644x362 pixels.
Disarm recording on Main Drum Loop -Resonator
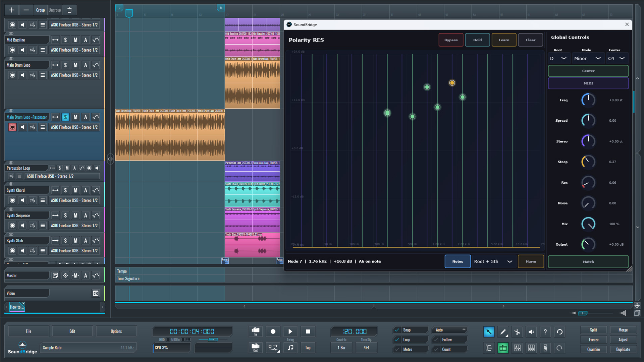(12, 127)
